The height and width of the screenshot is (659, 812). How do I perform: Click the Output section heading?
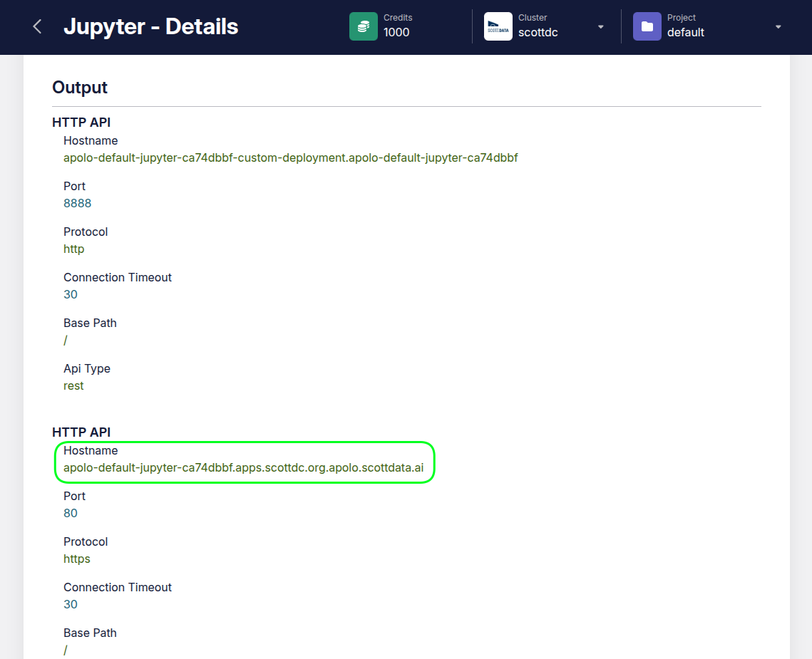coord(80,88)
